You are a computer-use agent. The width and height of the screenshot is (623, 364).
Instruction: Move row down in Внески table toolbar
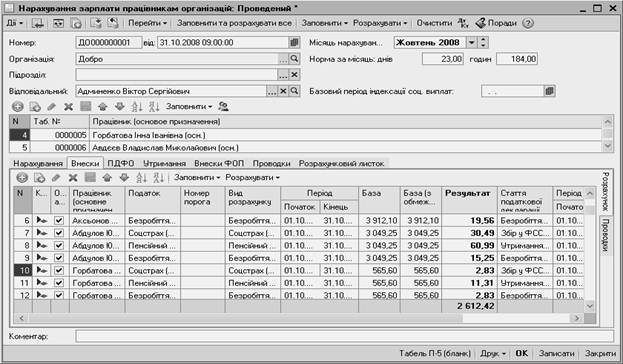(124, 178)
